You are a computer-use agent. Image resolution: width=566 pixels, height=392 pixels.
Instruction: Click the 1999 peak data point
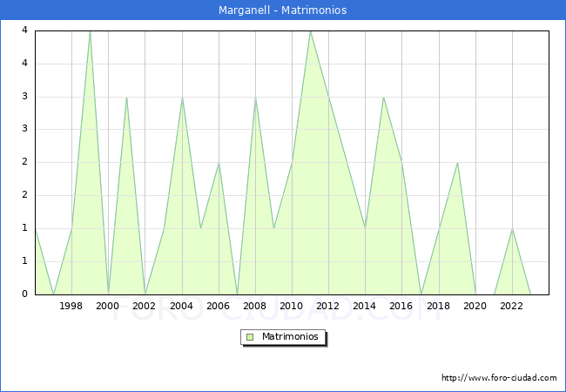[x=90, y=31]
